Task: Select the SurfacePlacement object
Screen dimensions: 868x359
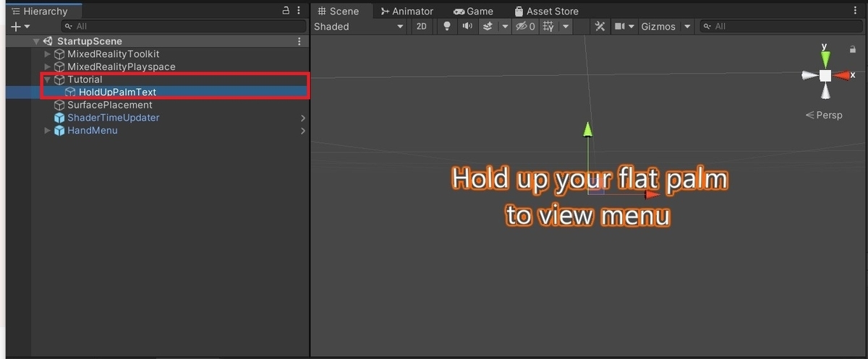Action: click(110, 105)
